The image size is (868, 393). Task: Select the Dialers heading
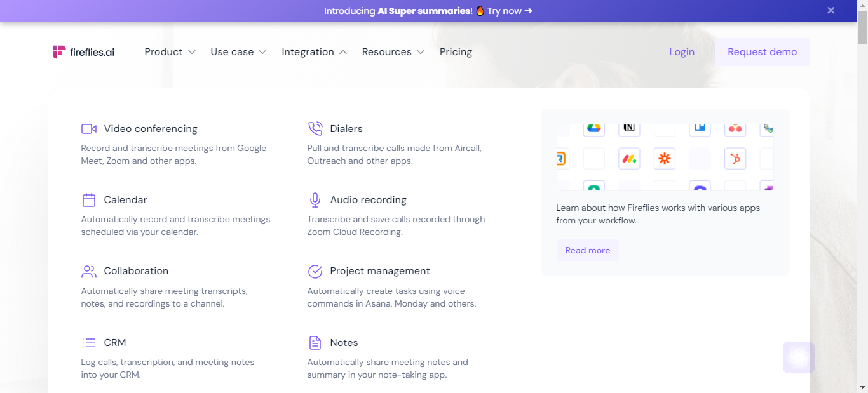346,129
